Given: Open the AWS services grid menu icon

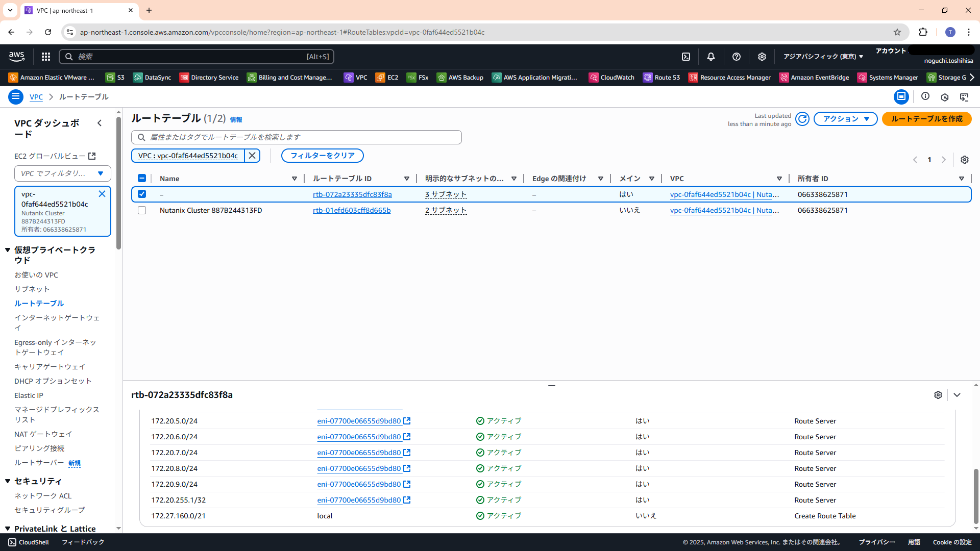Looking at the screenshot, I should coord(46,57).
